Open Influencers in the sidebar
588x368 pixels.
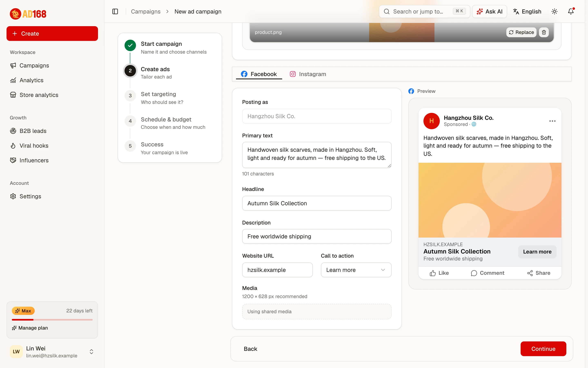(52, 160)
